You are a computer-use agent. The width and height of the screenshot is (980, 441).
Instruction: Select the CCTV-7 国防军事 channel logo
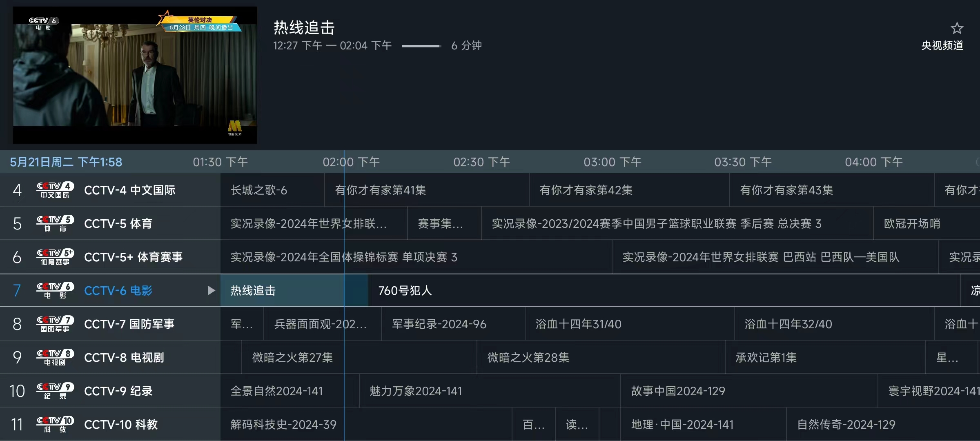click(x=55, y=324)
